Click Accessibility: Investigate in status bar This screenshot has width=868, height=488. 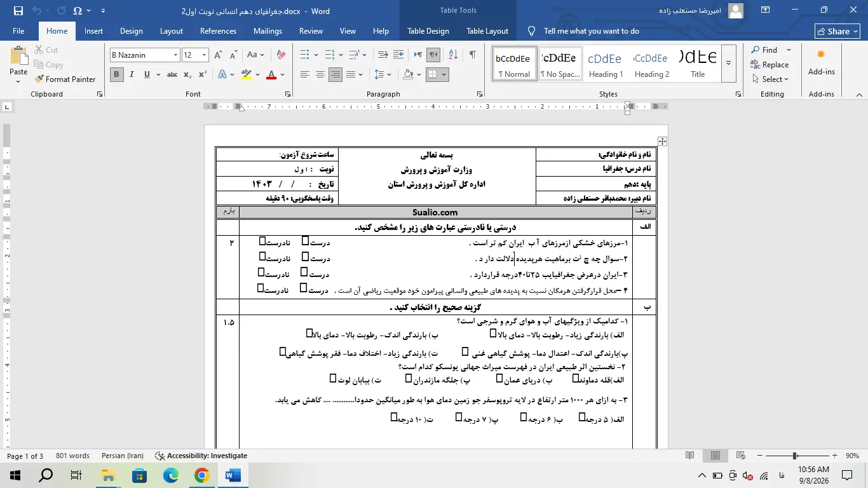(202, 456)
